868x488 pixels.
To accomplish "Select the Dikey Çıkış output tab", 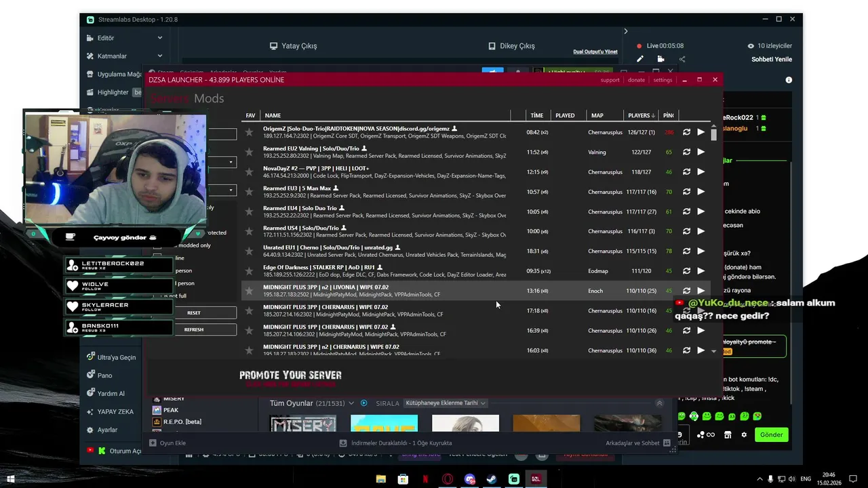I will [x=511, y=46].
